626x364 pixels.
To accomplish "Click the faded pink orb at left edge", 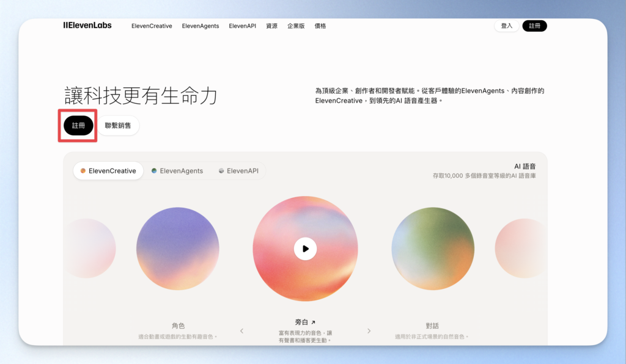I will click(x=90, y=249).
